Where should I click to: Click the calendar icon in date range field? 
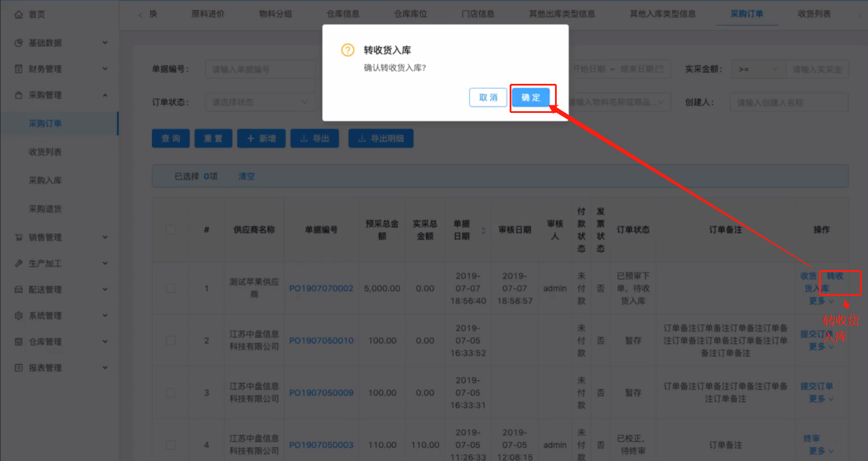coord(659,69)
